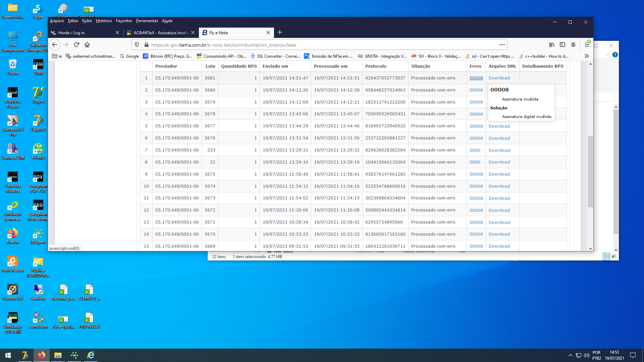
Task: Open Google bookmark
Action: click(129, 56)
